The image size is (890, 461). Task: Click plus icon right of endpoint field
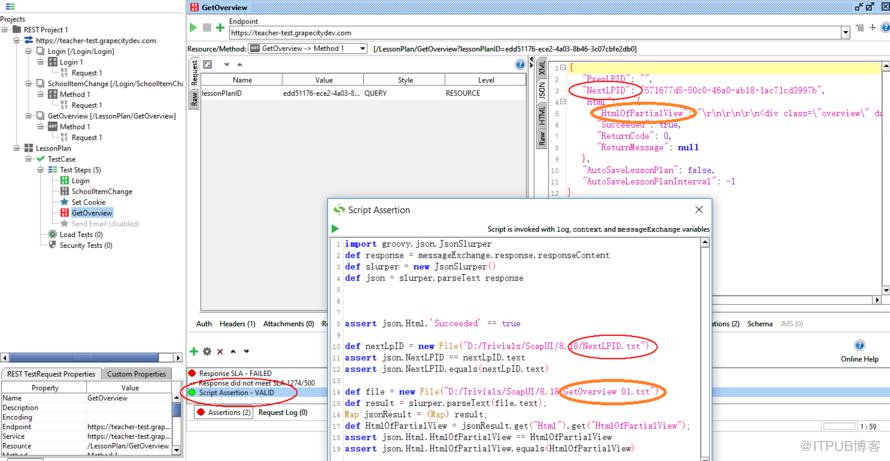click(x=872, y=27)
